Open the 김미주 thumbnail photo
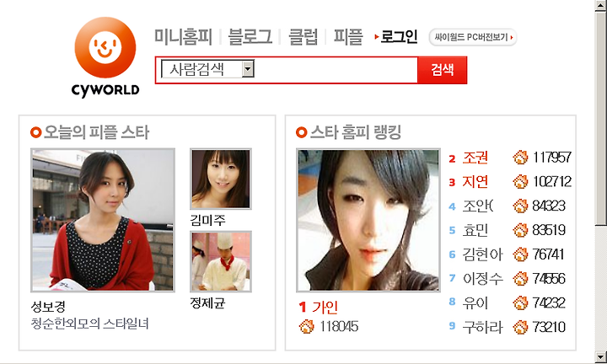The width and height of the screenshot is (607, 364). pos(221,179)
